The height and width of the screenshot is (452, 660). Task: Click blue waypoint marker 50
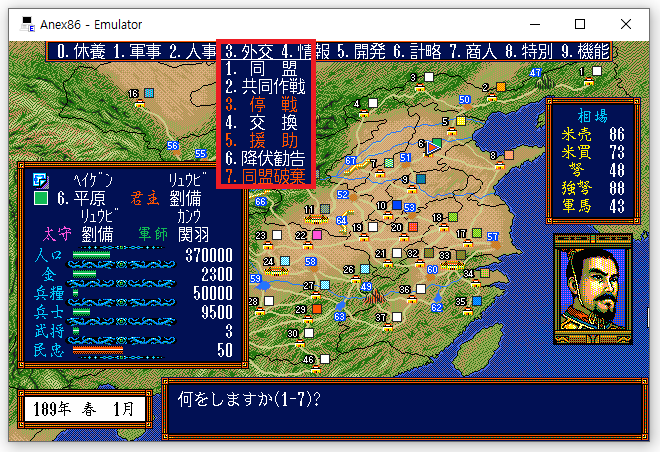pyautogui.click(x=464, y=99)
